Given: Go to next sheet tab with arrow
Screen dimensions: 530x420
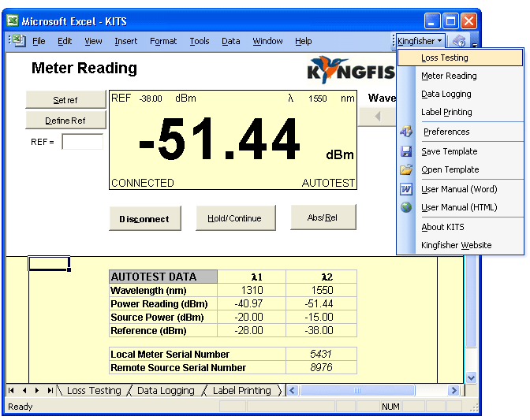Looking at the screenshot, I should (37, 391).
